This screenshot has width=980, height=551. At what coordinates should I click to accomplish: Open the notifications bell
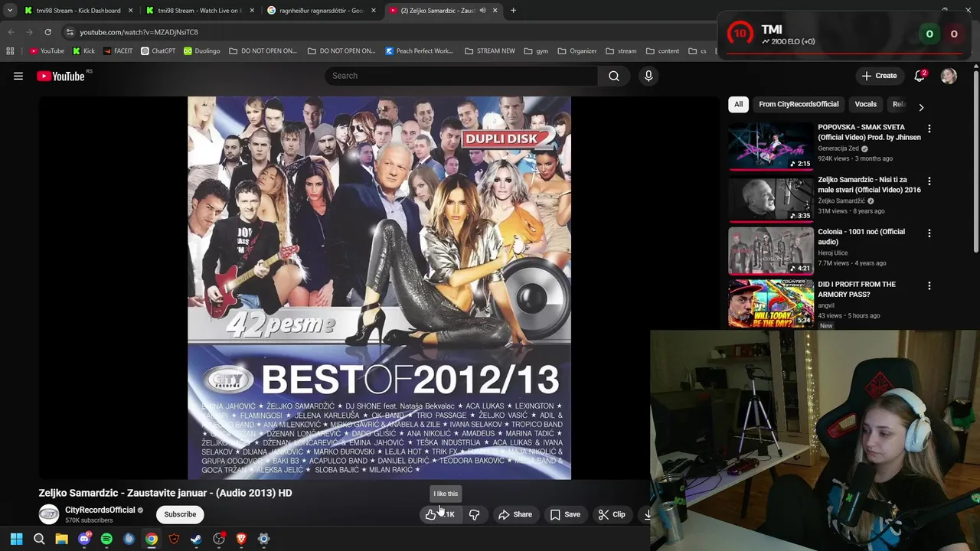(x=920, y=76)
